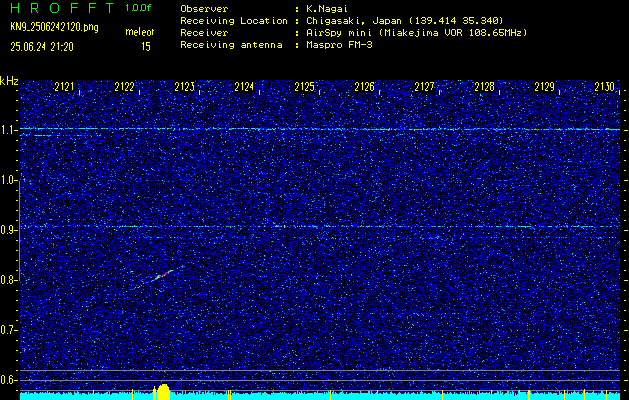Click the Observer label

pyautogui.click(x=204, y=8)
